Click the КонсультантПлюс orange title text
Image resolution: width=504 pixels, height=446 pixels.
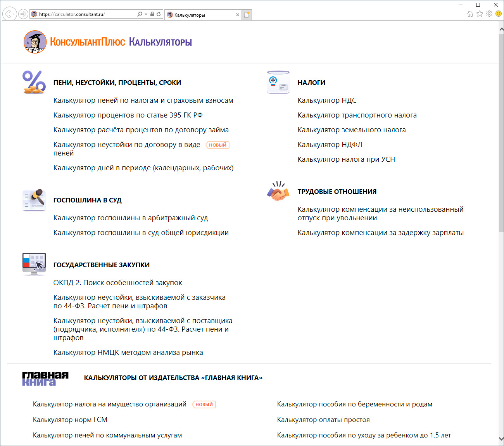pos(88,42)
